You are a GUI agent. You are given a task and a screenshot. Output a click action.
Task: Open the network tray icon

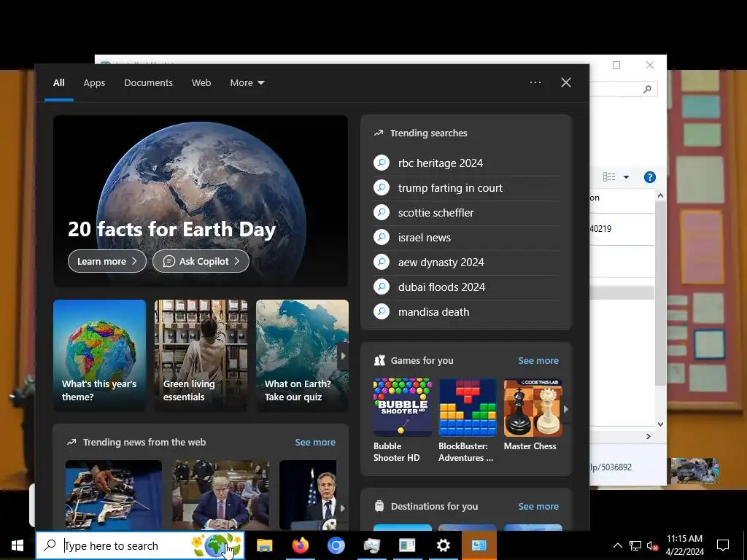pyautogui.click(x=635, y=545)
